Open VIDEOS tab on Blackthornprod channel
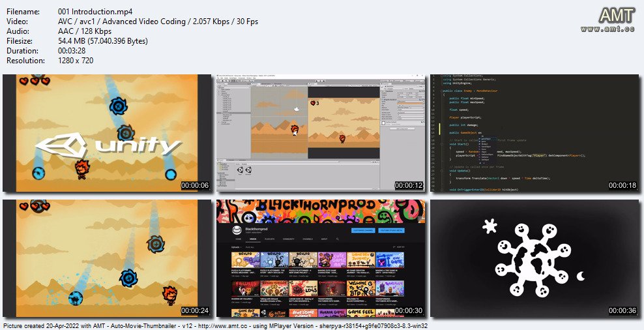 coord(253,239)
